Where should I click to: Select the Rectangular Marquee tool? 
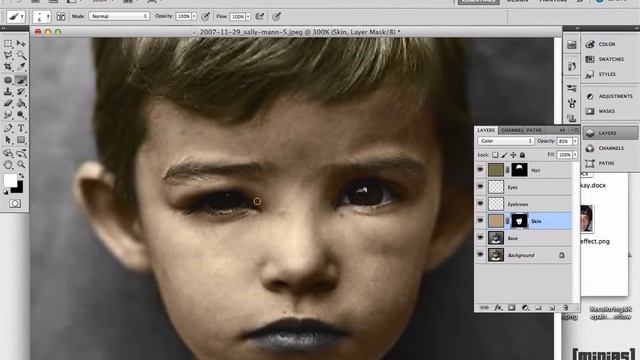pyautogui.click(x=8, y=43)
